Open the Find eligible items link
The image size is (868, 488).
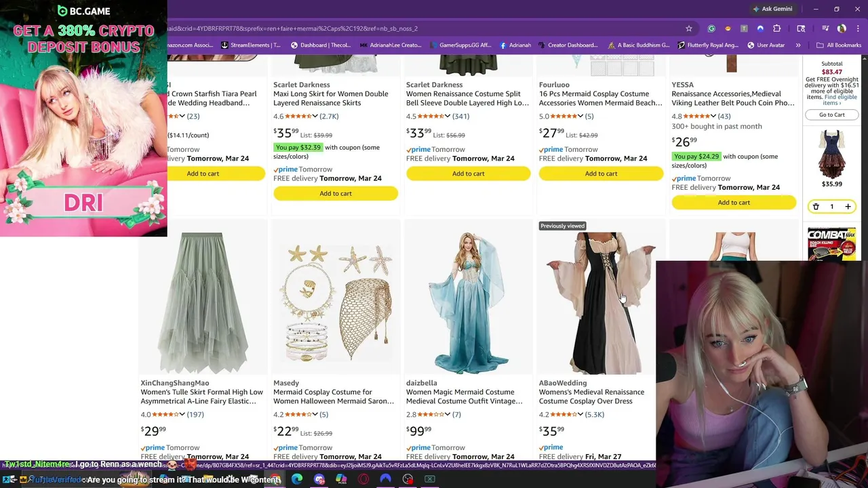[840, 100]
